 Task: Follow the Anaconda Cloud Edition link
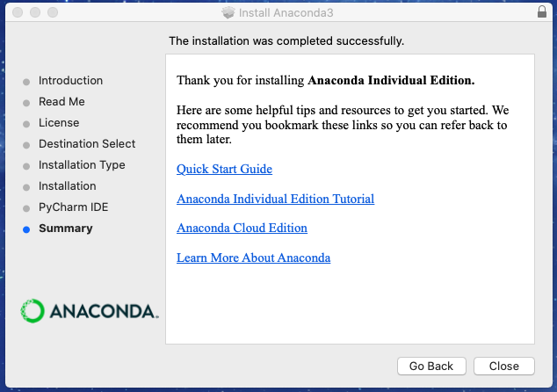[x=242, y=228]
